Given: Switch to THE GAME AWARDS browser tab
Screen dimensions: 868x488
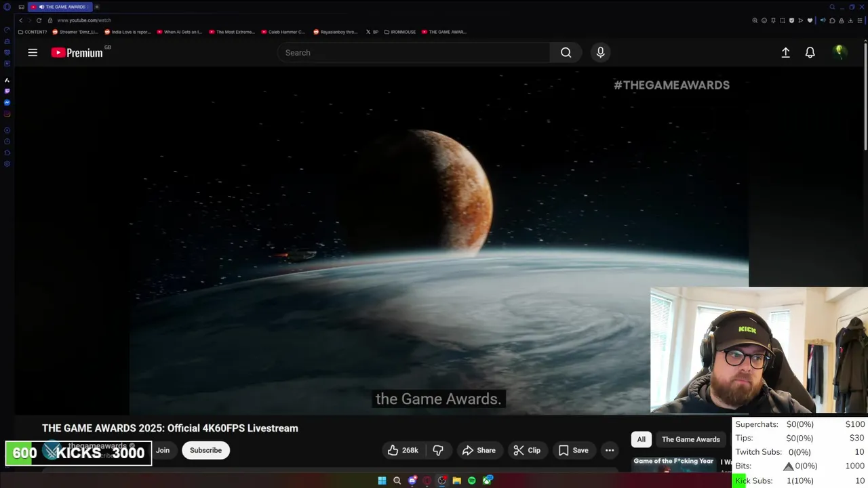Looking at the screenshot, I should (60, 7).
